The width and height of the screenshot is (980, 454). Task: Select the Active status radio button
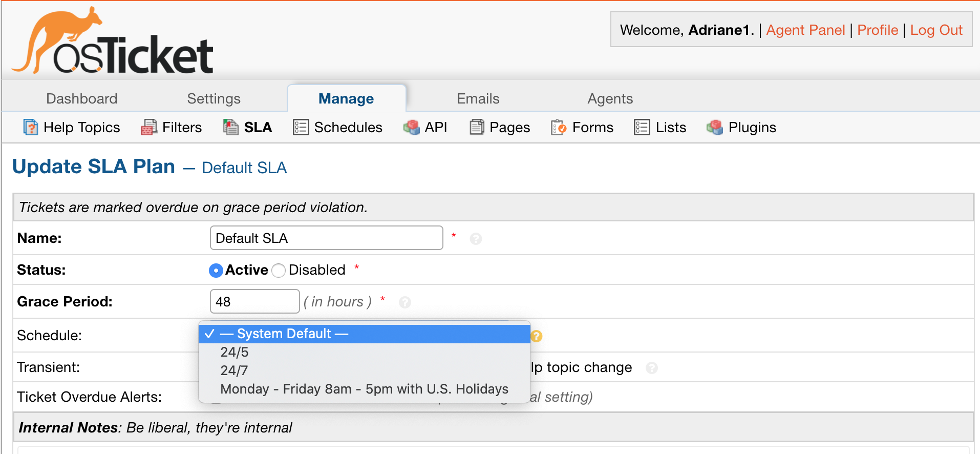216,270
